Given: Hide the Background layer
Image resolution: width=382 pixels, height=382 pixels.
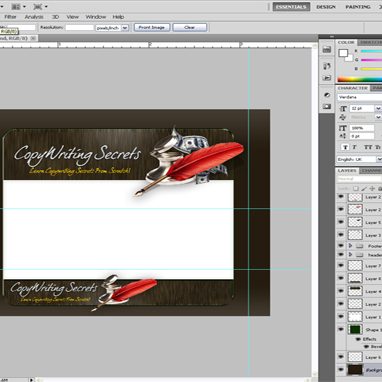Looking at the screenshot, I should pos(341,370).
